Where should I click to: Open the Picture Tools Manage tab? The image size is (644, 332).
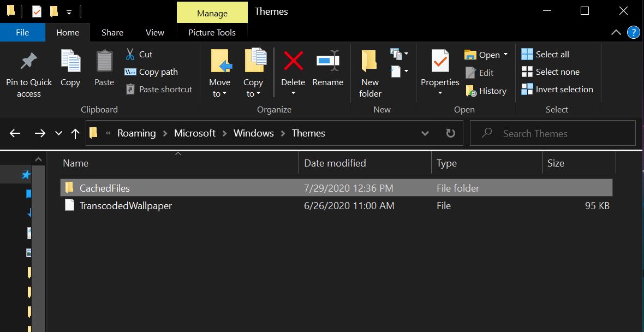coord(212,13)
